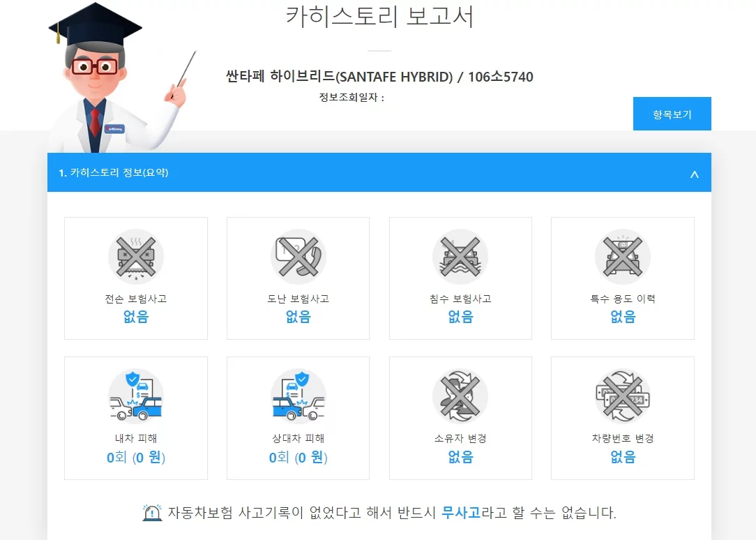This screenshot has height=540, width=756.
Task: Click the siren warning icon beside the notice
Action: tap(152, 513)
